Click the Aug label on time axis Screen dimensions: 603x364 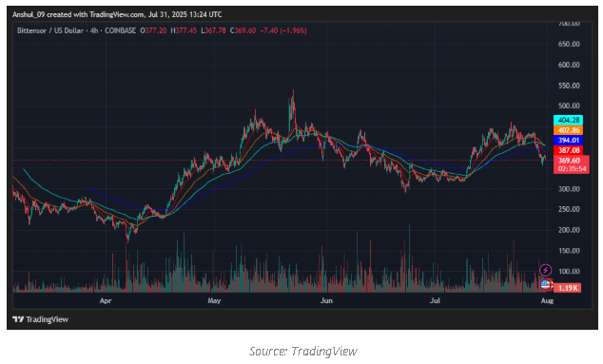tap(547, 300)
